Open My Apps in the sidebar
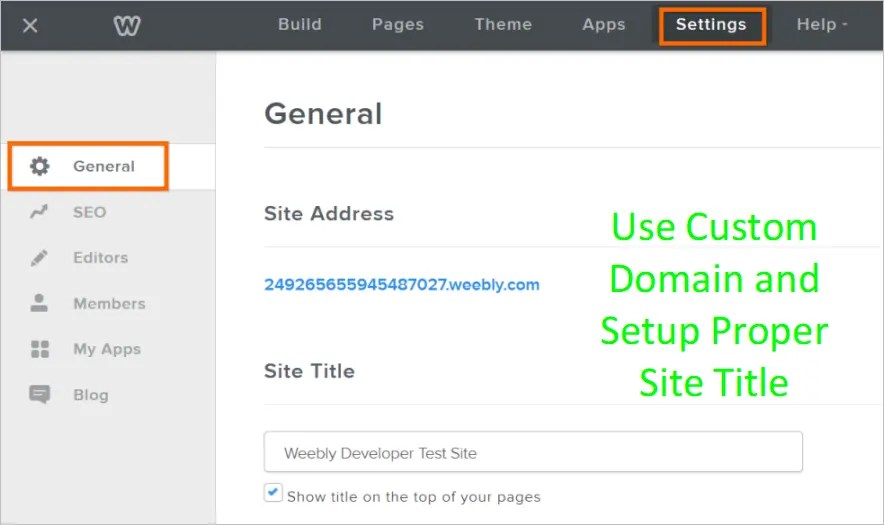The height and width of the screenshot is (525, 884). click(x=108, y=349)
